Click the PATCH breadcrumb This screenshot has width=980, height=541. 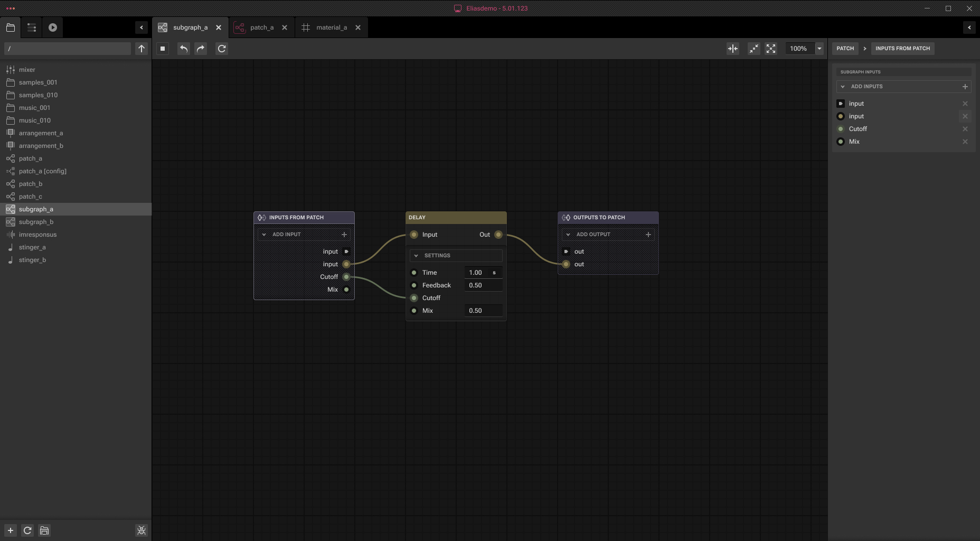pos(845,49)
